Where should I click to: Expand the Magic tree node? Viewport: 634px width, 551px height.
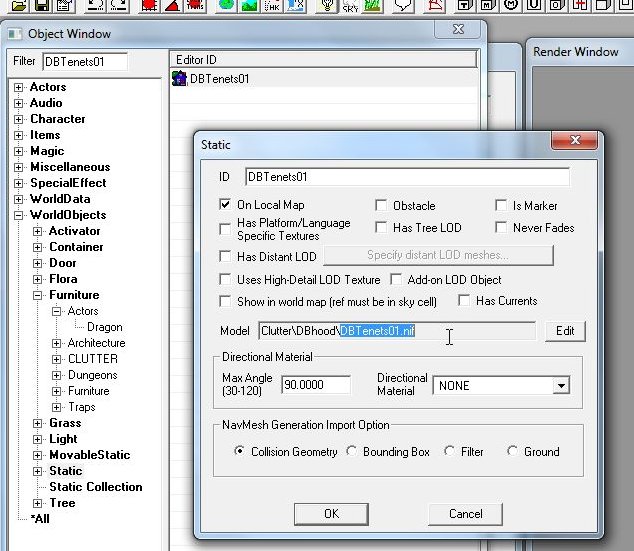[18, 151]
